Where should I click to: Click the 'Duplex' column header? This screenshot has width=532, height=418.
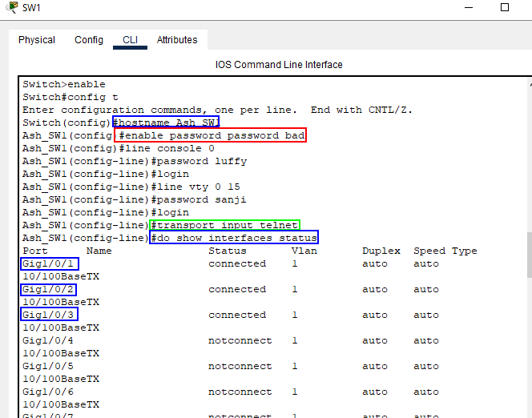[381, 251]
